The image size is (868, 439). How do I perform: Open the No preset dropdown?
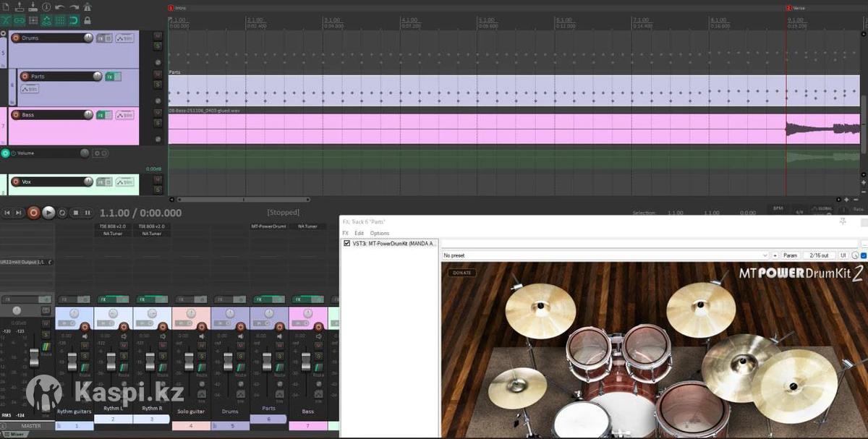[x=604, y=255]
